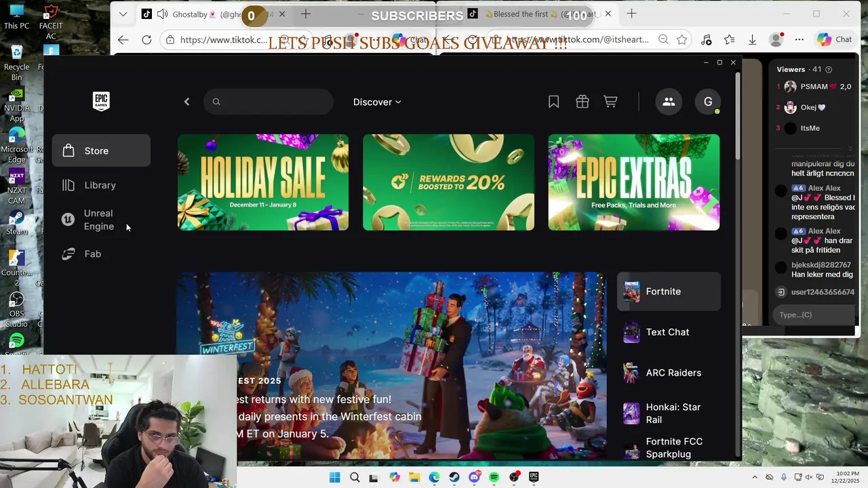
Task: Click the Edge zoom magnifier in address bar
Action: pos(663,40)
